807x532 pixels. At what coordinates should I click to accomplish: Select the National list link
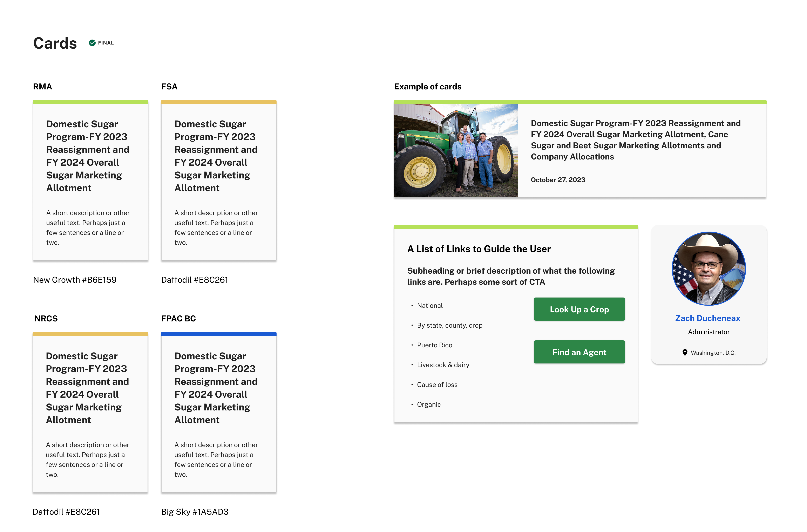430,305
